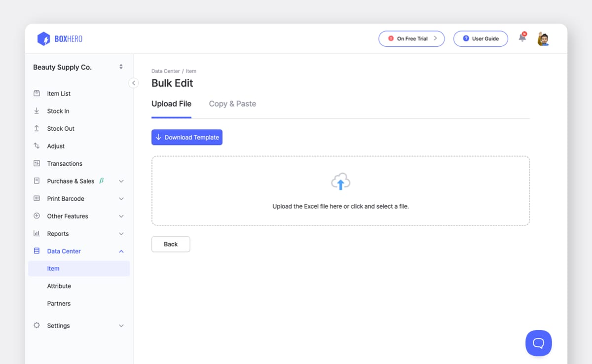Click the BoxHero logo

[59, 38]
